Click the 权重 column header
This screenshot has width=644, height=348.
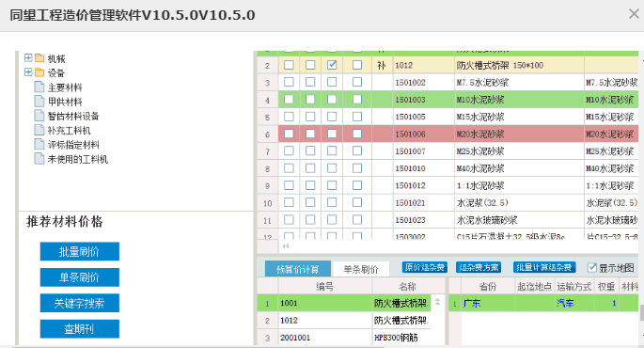[x=606, y=286]
